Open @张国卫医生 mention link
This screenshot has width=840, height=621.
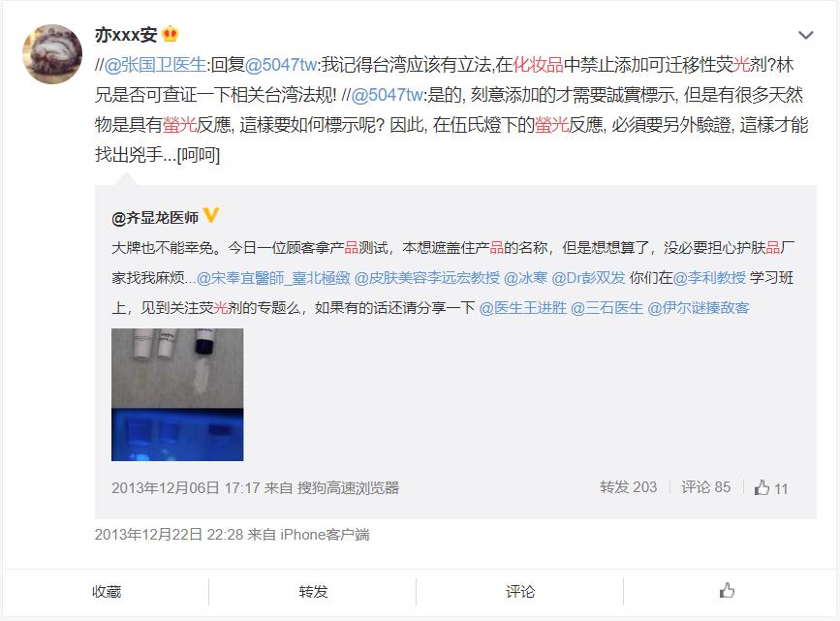pos(155,65)
